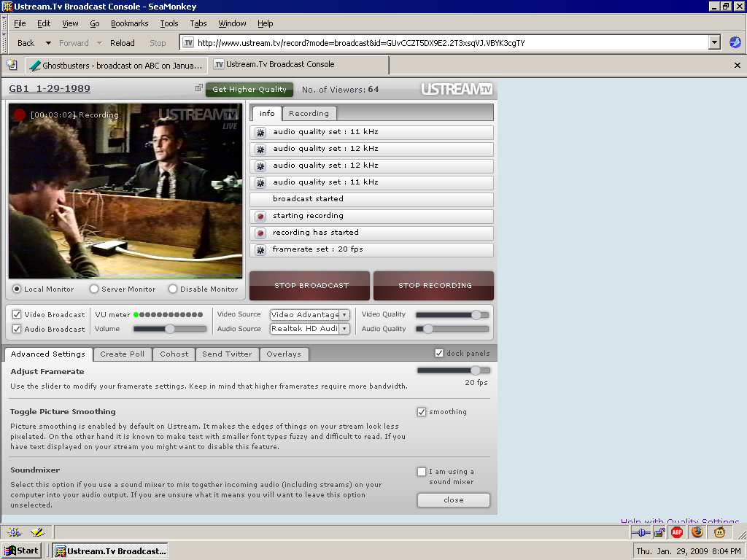This screenshot has height=560, width=747.
Task: Open the new tab icon in tab bar
Action: (x=12, y=65)
